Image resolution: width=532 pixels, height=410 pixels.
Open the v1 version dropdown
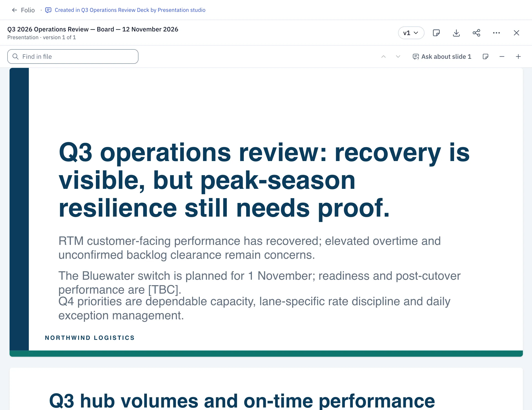[411, 33]
